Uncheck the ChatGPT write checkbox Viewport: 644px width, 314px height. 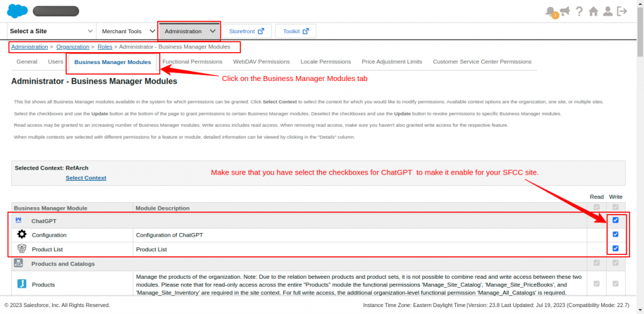(616, 220)
